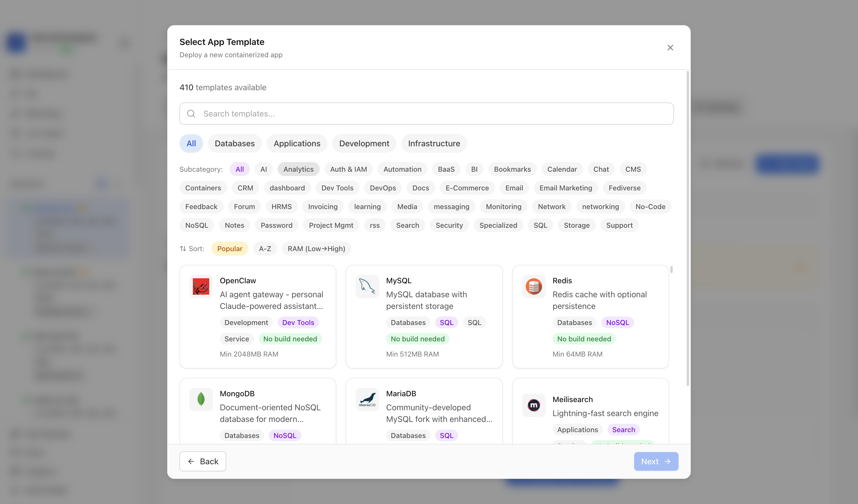Choose the Meilisearch template title
This screenshot has height=504, width=858.
(x=573, y=399)
